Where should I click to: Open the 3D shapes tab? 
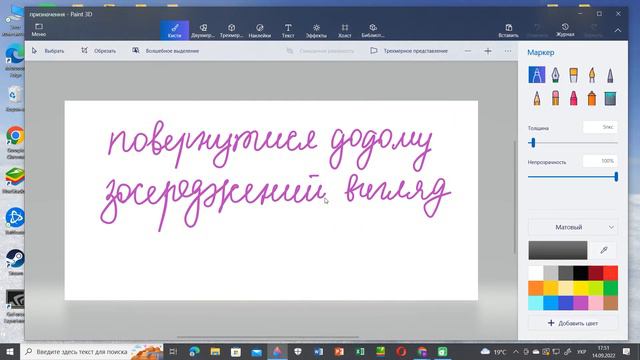point(231,31)
